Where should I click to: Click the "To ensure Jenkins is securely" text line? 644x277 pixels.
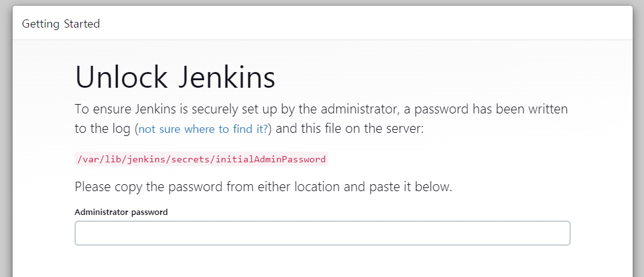(x=321, y=109)
